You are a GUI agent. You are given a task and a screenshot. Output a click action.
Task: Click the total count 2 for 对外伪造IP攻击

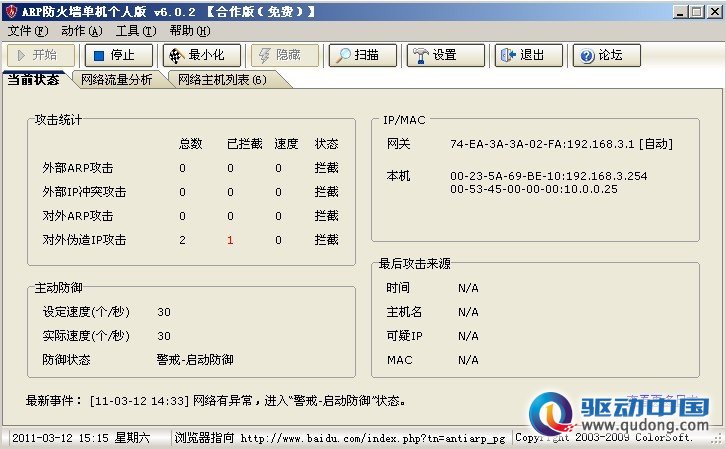coord(182,240)
